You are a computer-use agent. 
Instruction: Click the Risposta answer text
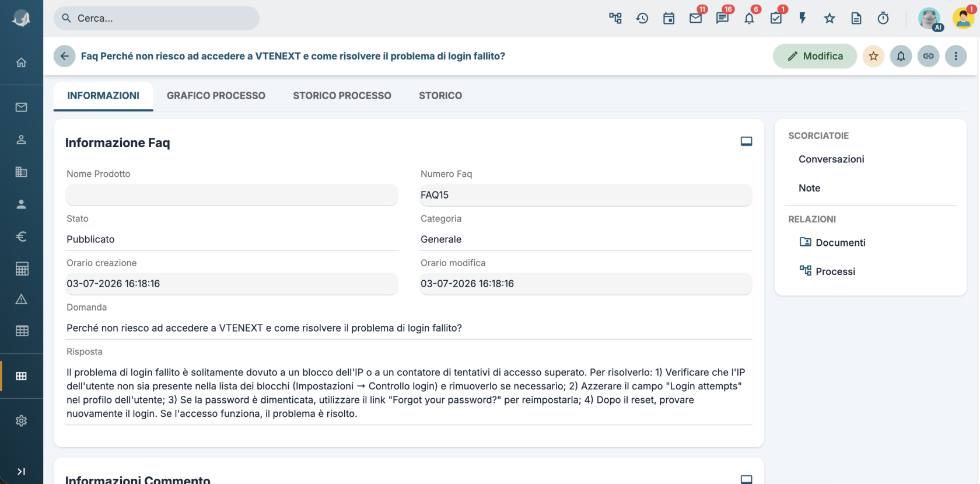coord(406,393)
